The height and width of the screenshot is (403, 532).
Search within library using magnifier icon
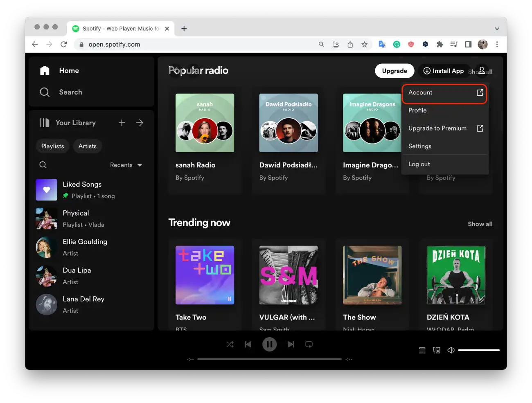point(43,165)
